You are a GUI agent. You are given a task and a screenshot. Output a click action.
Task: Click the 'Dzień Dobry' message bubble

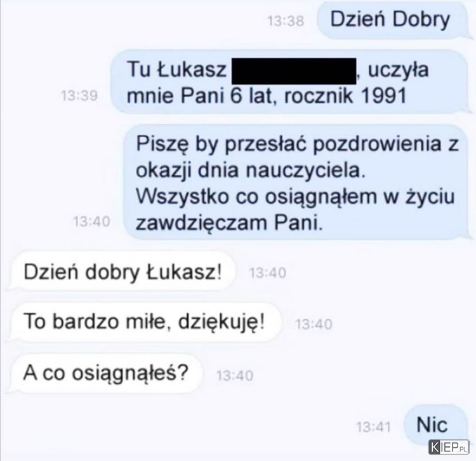click(x=392, y=20)
